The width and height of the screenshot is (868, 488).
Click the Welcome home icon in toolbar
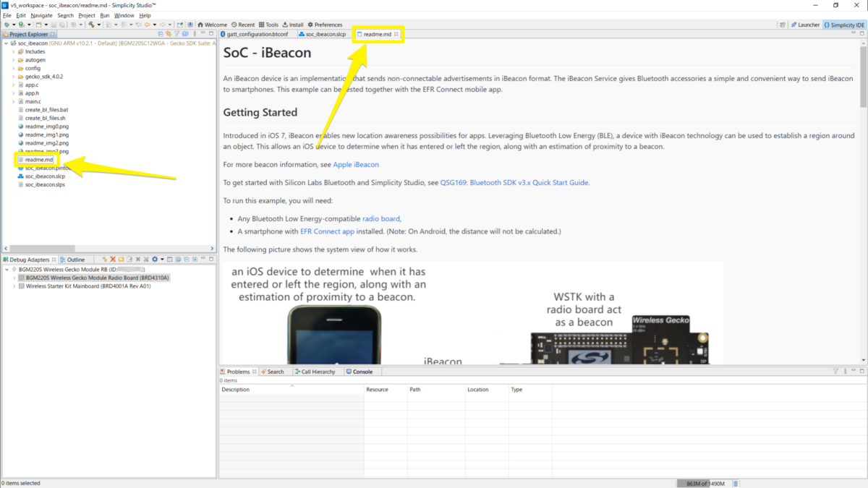point(200,25)
